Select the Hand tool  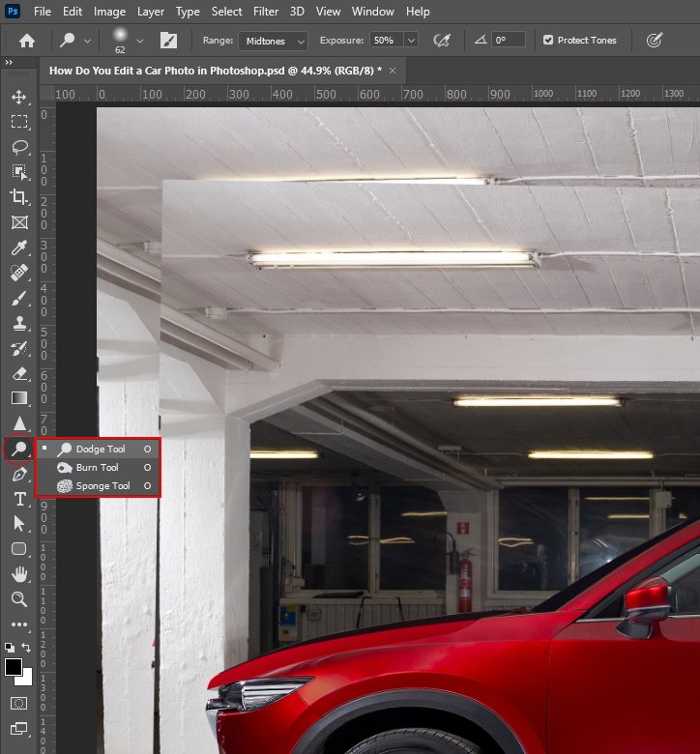(x=19, y=574)
